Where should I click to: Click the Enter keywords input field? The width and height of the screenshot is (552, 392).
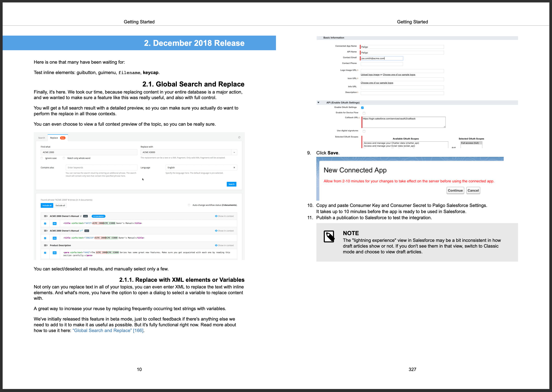coord(101,168)
